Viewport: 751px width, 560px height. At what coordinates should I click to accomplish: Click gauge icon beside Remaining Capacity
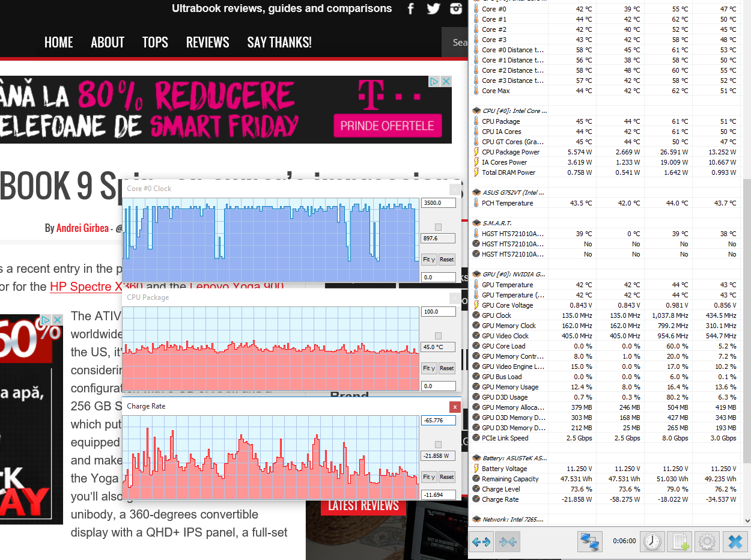[475, 479]
